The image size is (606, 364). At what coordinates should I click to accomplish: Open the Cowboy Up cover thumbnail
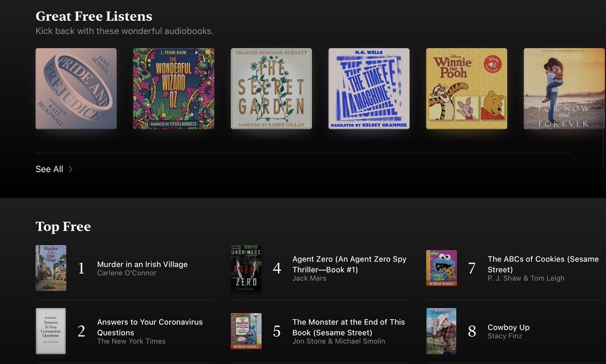click(x=441, y=331)
